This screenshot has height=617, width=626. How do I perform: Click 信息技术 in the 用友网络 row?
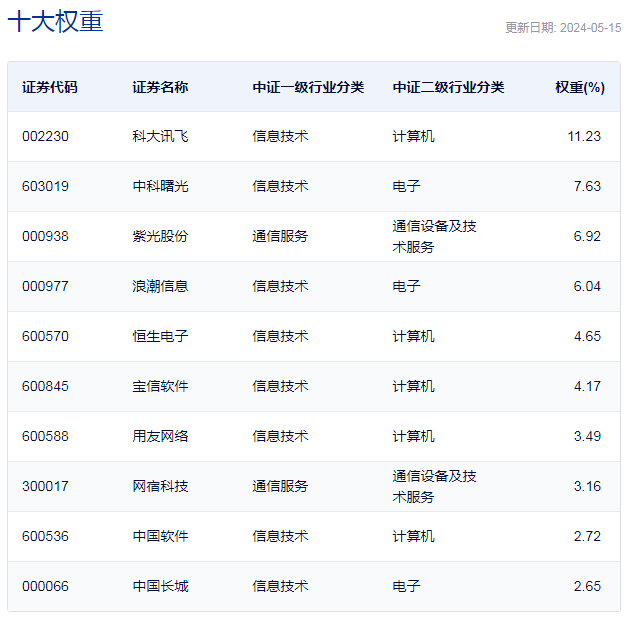(x=280, y=436)
